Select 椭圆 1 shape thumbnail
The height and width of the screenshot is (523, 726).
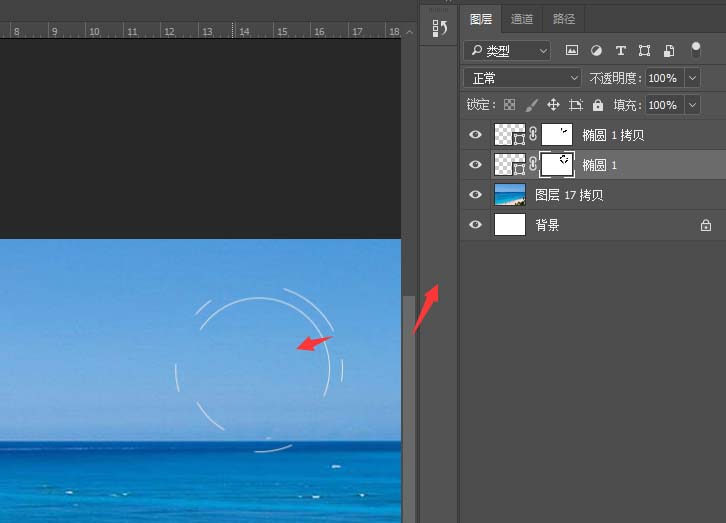[x=510, y=165]
